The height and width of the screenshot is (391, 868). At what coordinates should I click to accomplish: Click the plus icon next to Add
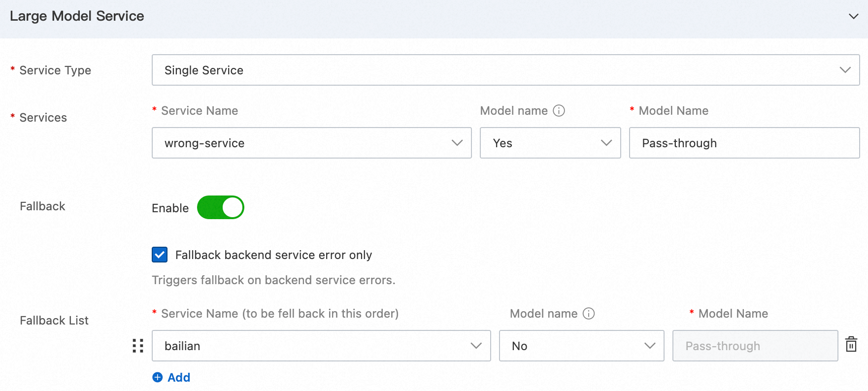tap(158, 377)
